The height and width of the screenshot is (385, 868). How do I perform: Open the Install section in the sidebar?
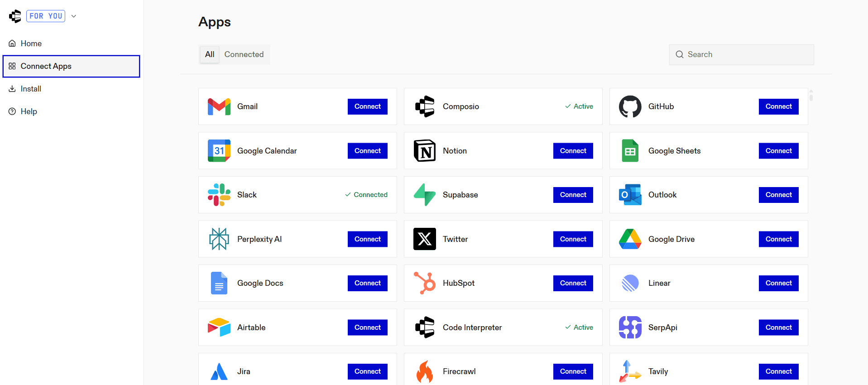coord(72,89)
